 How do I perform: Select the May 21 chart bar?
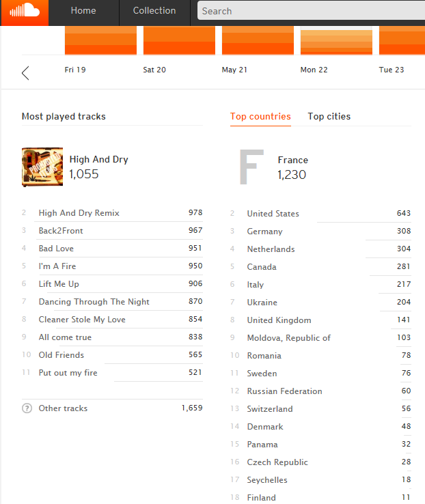(x=258, y=40)
